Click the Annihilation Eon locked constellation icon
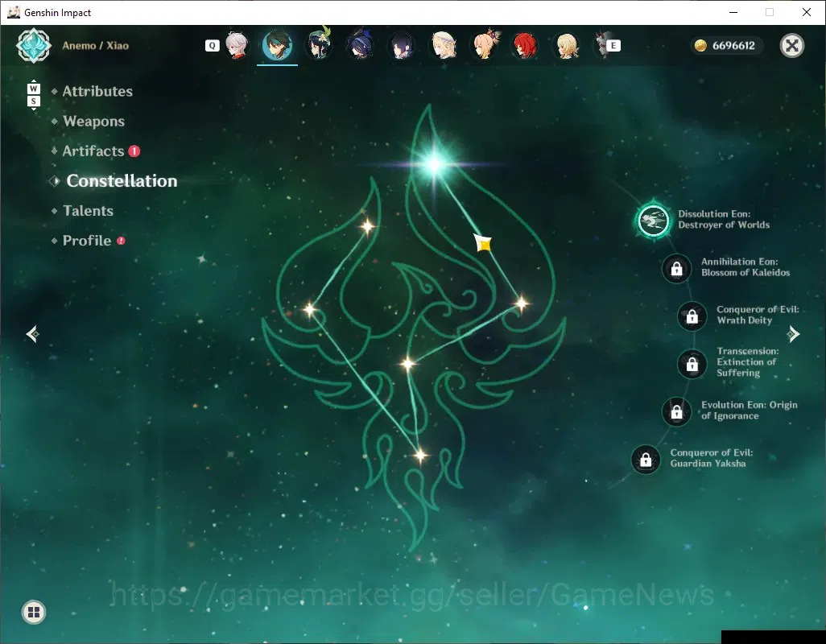Image resolution: width=826 pixels, height=644 pixels. 676,269
